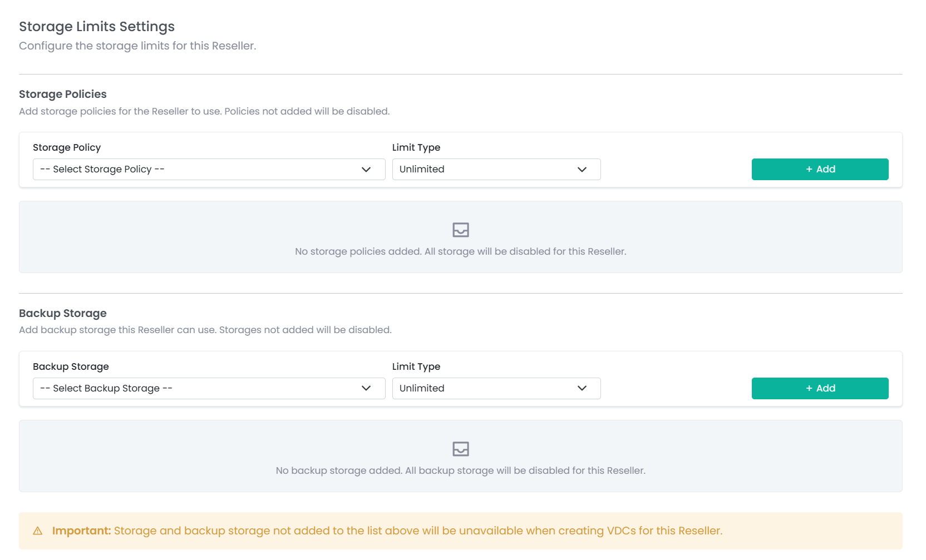Open the Backup Storage Limit Type dropdown
Viewport: 926px width, 560px height.
pos(496,388)
